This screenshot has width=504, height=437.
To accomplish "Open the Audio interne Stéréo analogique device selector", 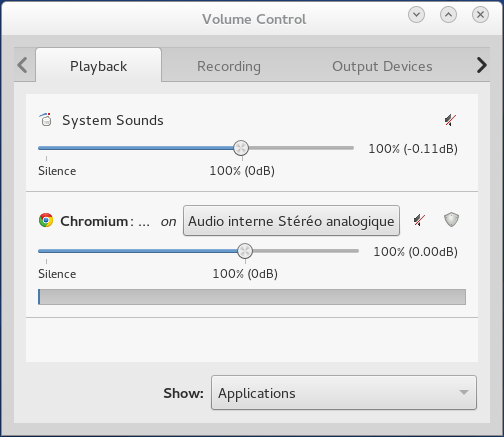I will pos(291,221).
